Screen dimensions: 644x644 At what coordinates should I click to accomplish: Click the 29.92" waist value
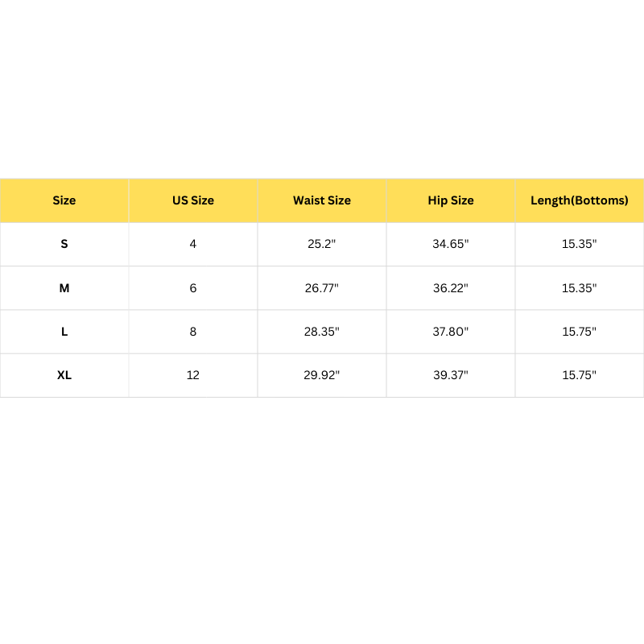[x=322, y=375]
